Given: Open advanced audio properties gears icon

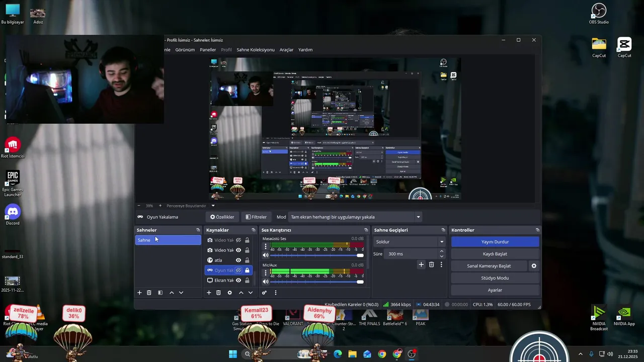Looking at the screenshot, I should coord(264,293).
